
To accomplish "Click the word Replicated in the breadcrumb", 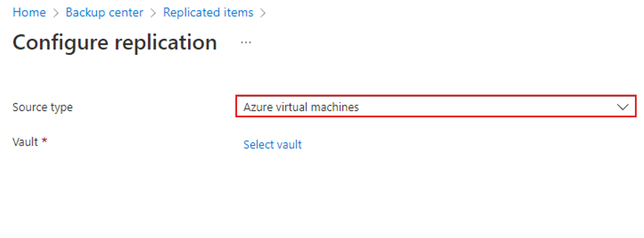I will (x=188, y=12).
